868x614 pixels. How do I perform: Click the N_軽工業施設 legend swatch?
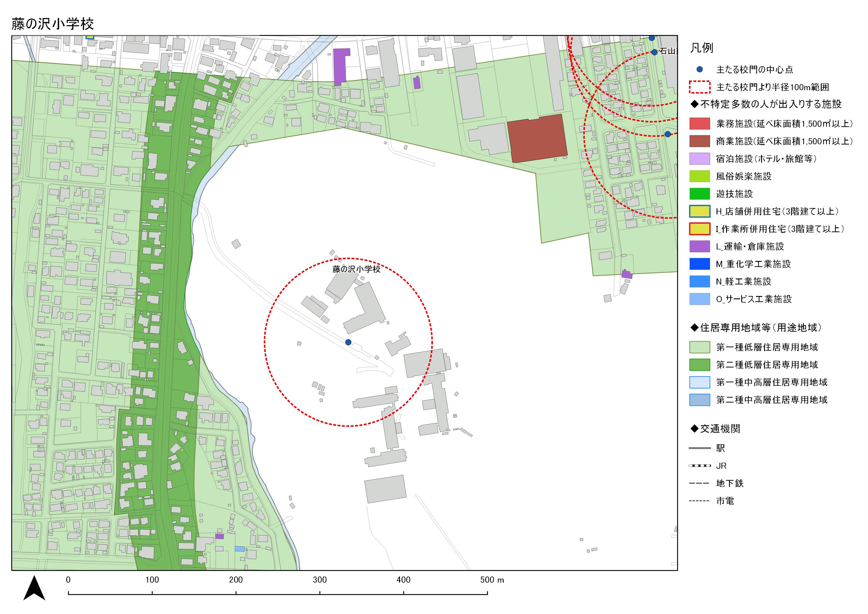[700, 281]
